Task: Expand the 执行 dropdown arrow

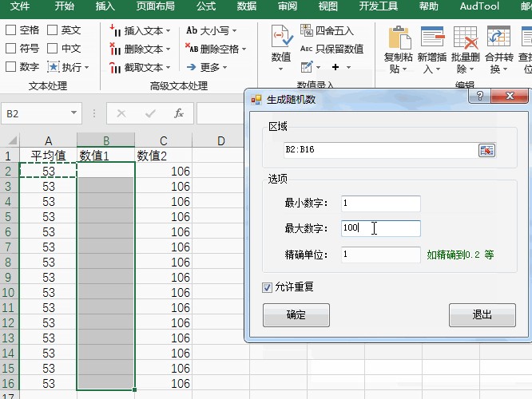Action: [x=86, y=68]
